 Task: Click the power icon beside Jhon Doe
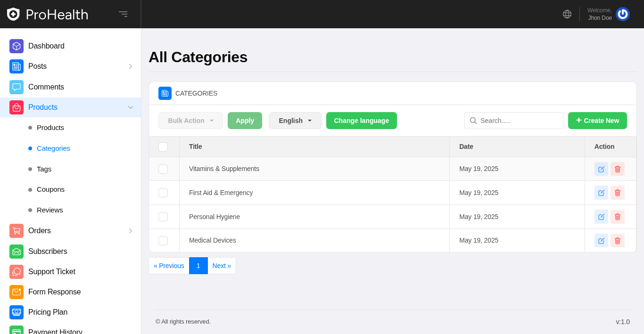click(622, 14)
